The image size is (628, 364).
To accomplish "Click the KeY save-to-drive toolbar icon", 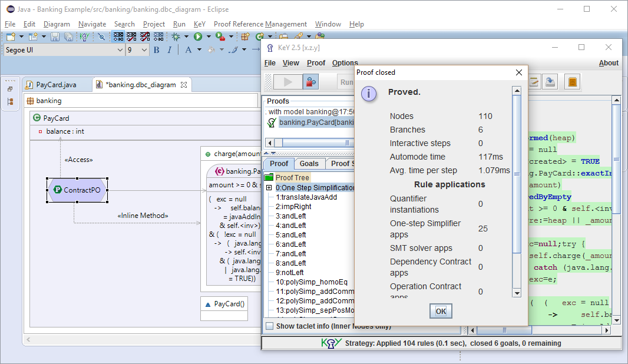I will point(551,82).
